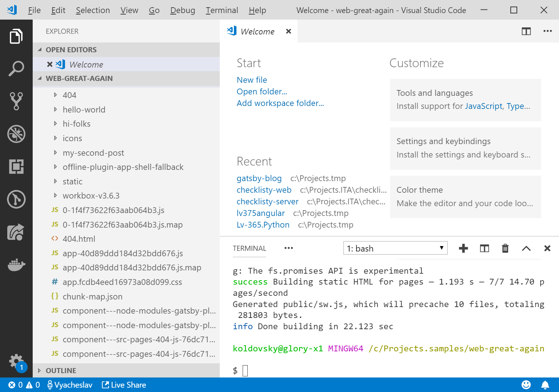559x392 pixels.
Task: Click the New file link
Action: click(252, 80)
